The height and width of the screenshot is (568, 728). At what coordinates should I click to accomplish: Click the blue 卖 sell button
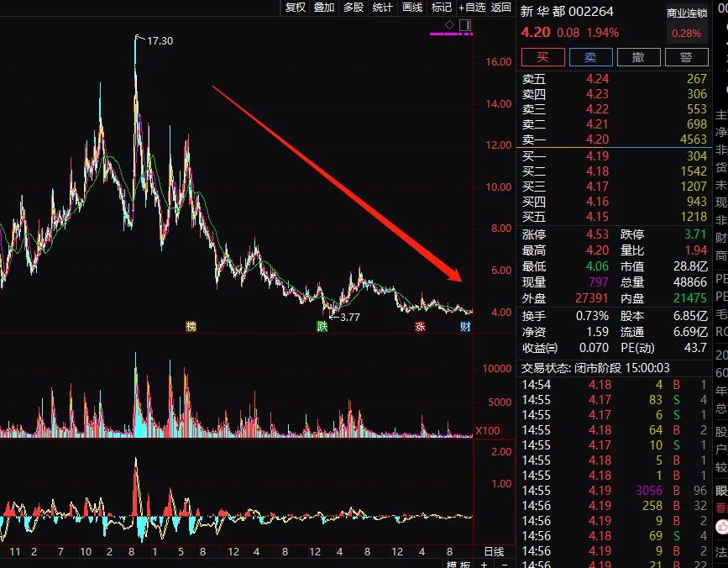click(x=590, y=57)
